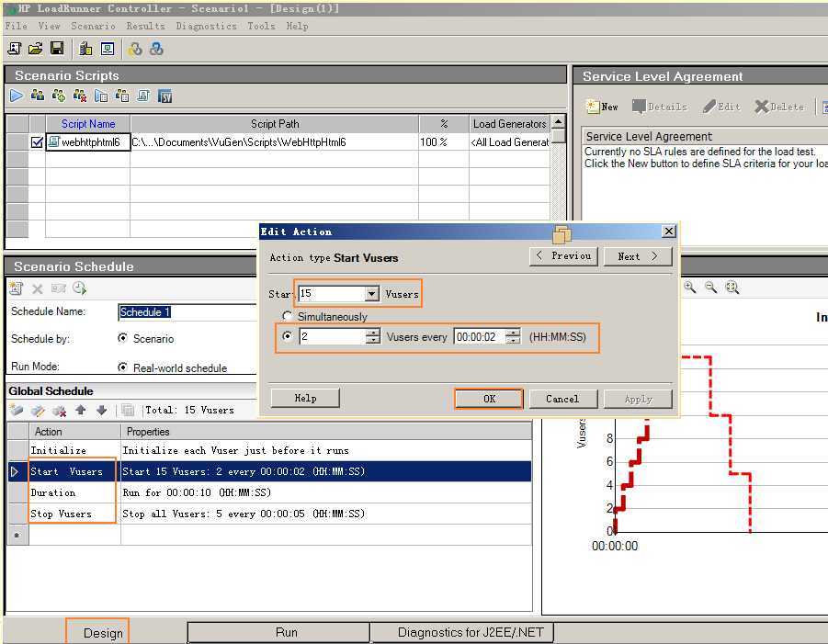828x644 pixels.
Task: Click the grayed grid icon in the Global Schedule toolbar
Action: pyautogui.click(x=127, y=410)
